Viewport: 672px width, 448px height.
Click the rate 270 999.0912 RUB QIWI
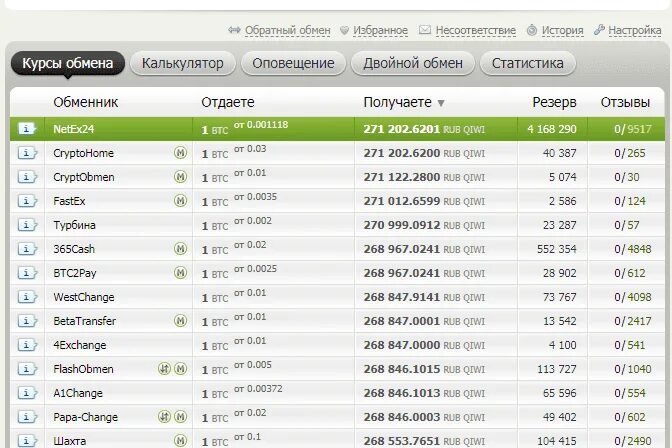[424, 225]
